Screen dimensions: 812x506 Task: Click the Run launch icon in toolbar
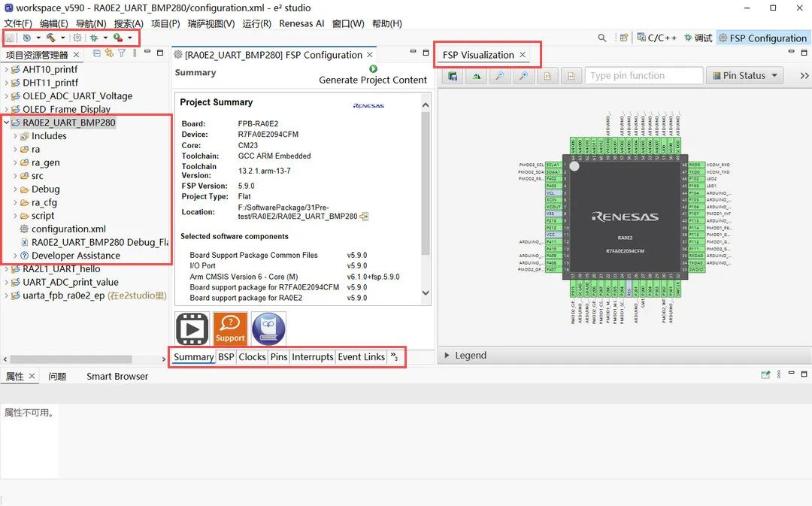coord(118,38)
